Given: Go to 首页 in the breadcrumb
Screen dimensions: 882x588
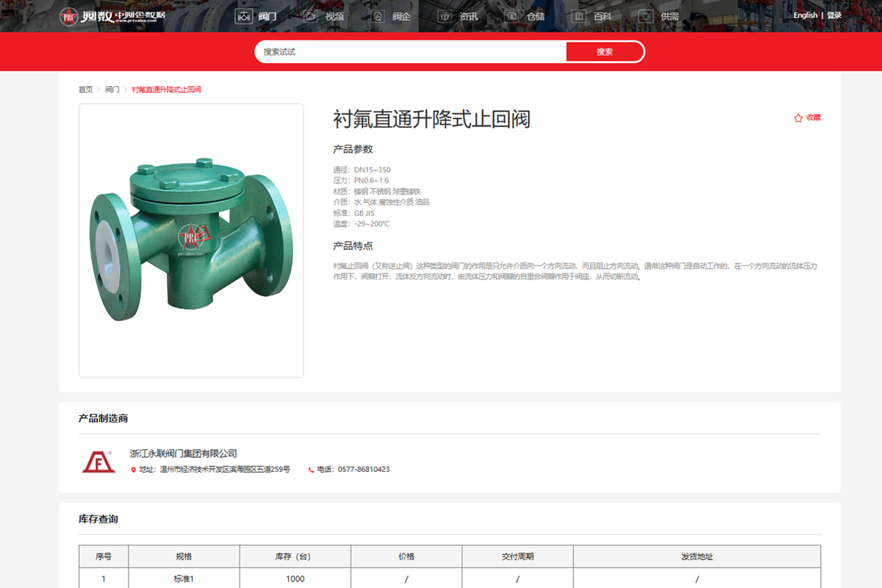Looking at the screenshot, I should pos(86,90).
